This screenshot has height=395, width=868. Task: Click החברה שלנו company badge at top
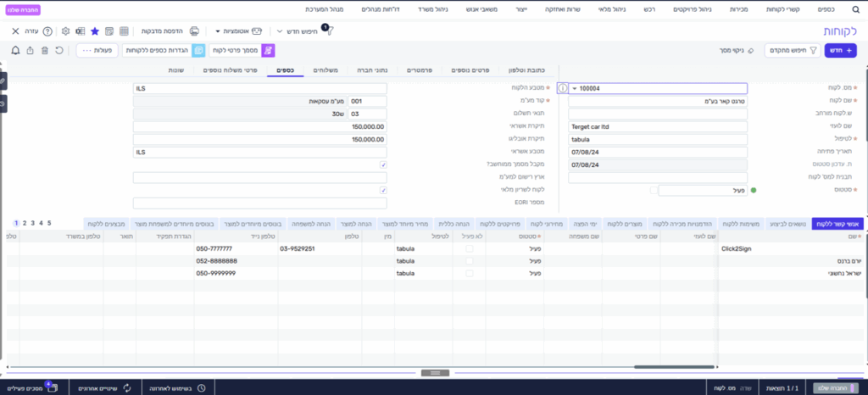tap(25, 9)
